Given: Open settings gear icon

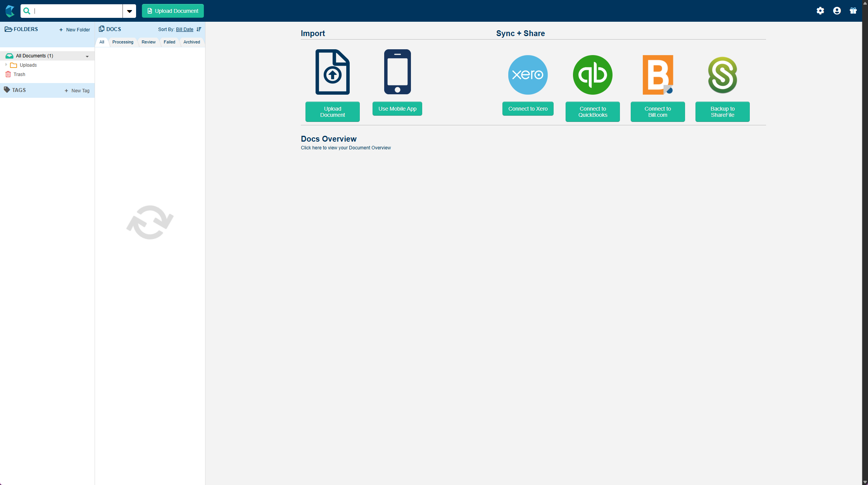Looking at the screenshot, I should coord(820,11).
